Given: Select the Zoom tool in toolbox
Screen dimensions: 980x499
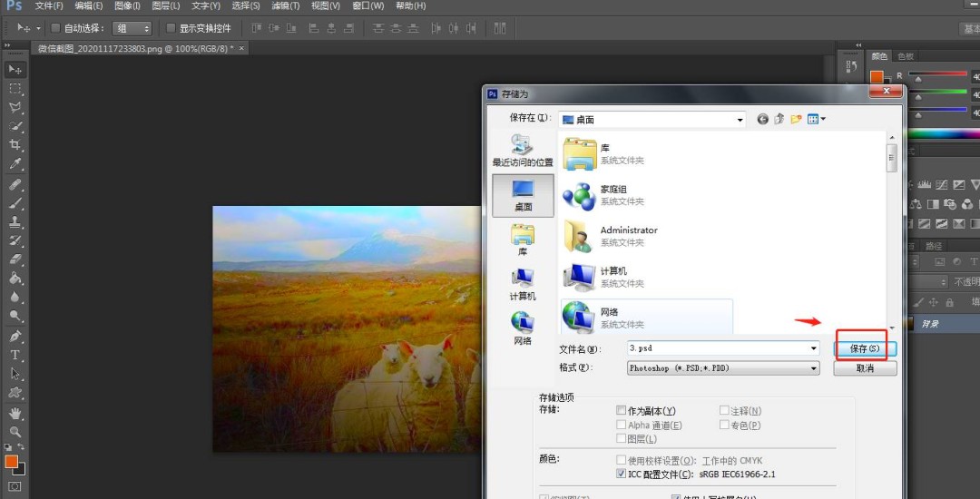Looking at the screenshot, I should pyautogui.click(x=15, y=433).
